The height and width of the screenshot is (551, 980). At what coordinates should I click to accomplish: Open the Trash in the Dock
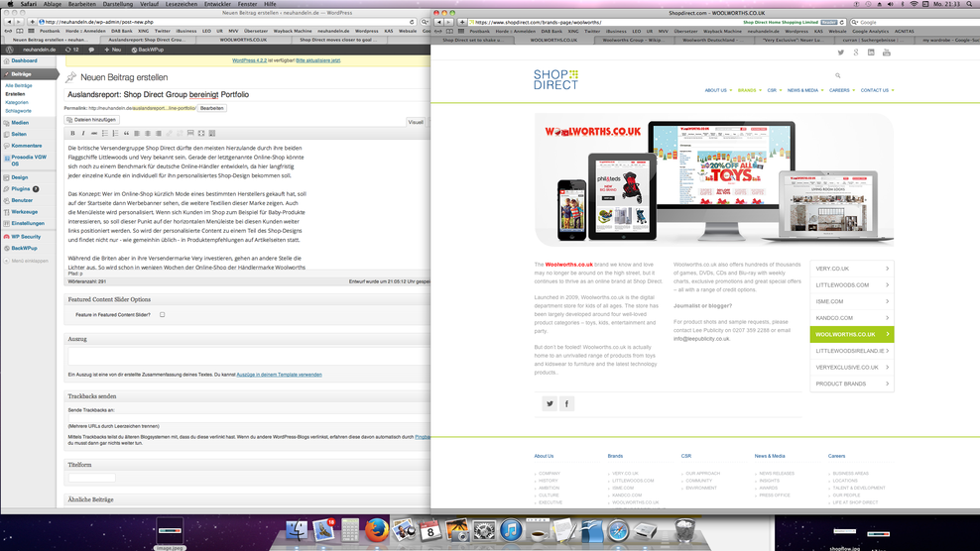(x=685, y=531)
